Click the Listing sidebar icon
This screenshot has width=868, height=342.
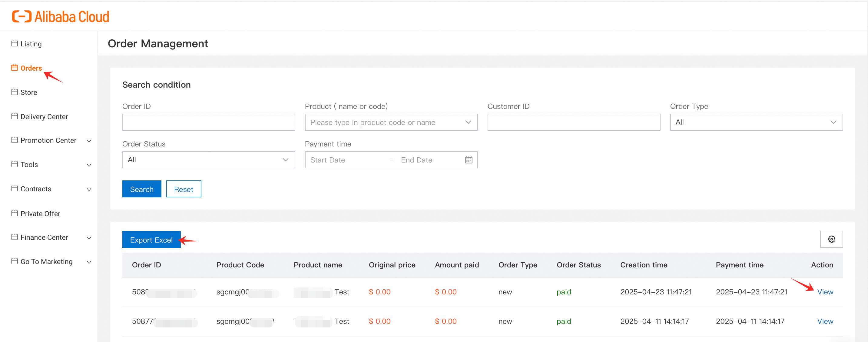[x=15, y=44]
